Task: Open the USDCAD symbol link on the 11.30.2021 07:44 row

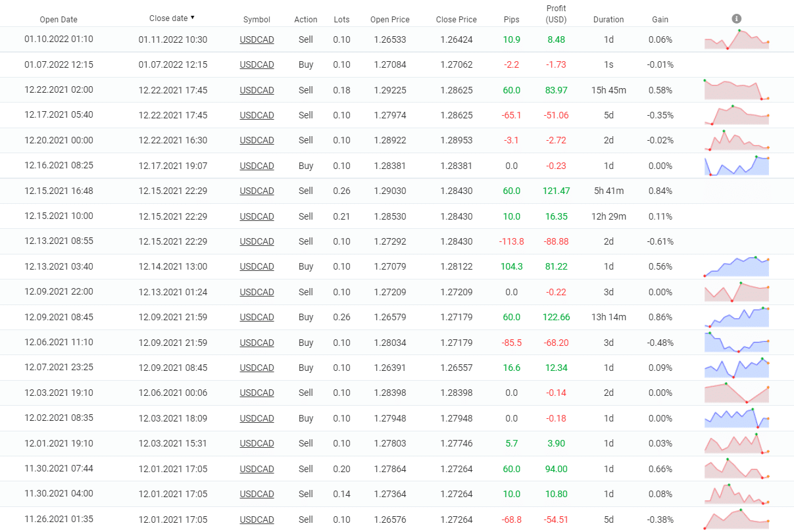Action: [x=257, y=468]
